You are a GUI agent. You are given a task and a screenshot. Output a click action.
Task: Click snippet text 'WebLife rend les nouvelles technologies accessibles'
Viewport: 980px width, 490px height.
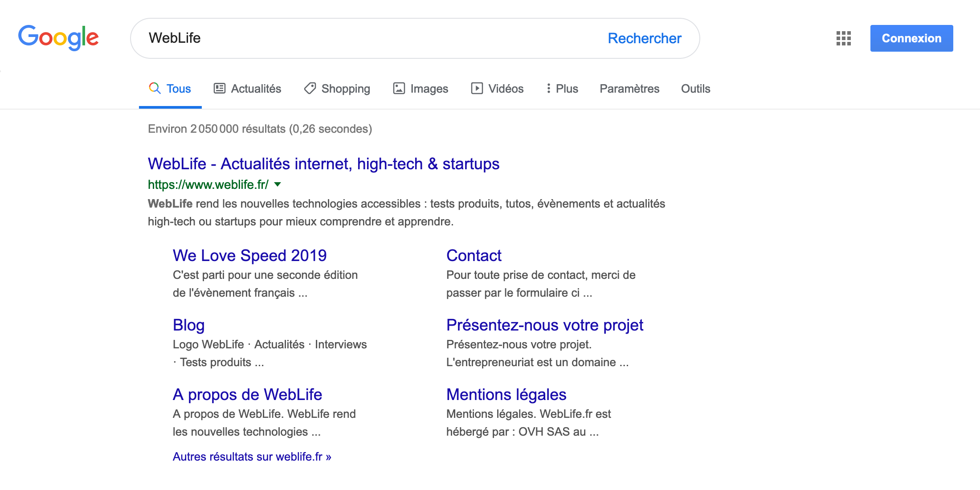[x=284, y=204]
